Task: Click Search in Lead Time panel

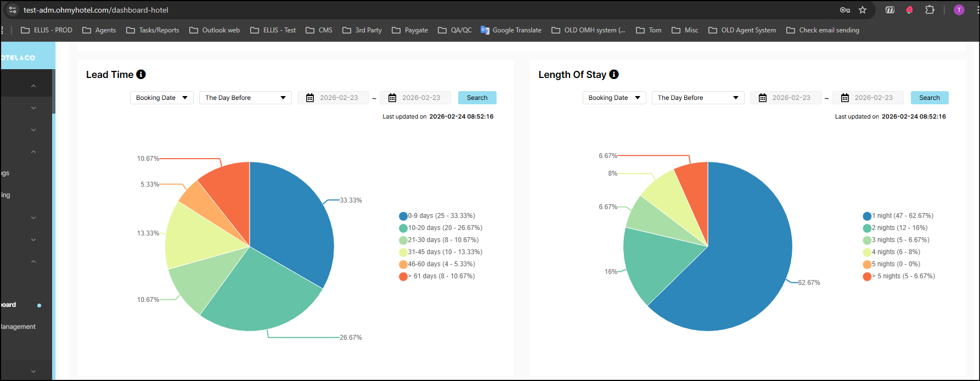Action: click(x=477, y=98)
